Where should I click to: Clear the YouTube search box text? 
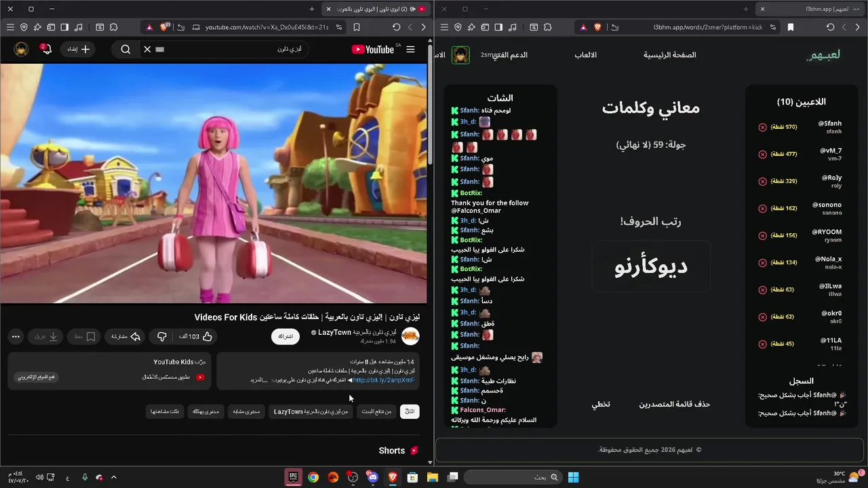coord(147,49)
